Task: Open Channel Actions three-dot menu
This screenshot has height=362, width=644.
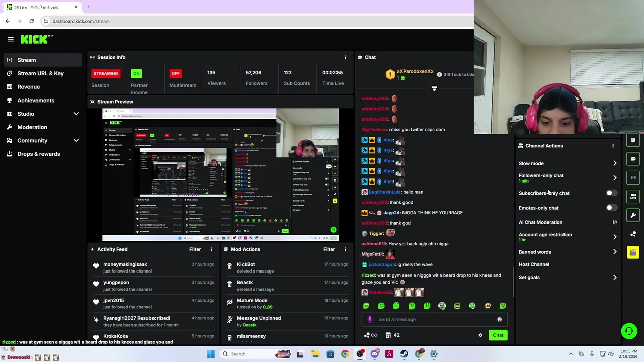Action: (613, 146)
